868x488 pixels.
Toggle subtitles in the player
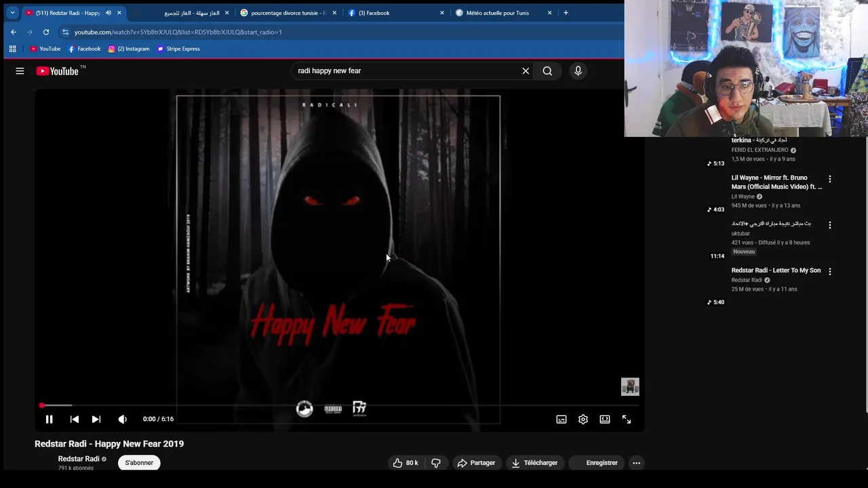pyautogui.click(x=561, y=419)
